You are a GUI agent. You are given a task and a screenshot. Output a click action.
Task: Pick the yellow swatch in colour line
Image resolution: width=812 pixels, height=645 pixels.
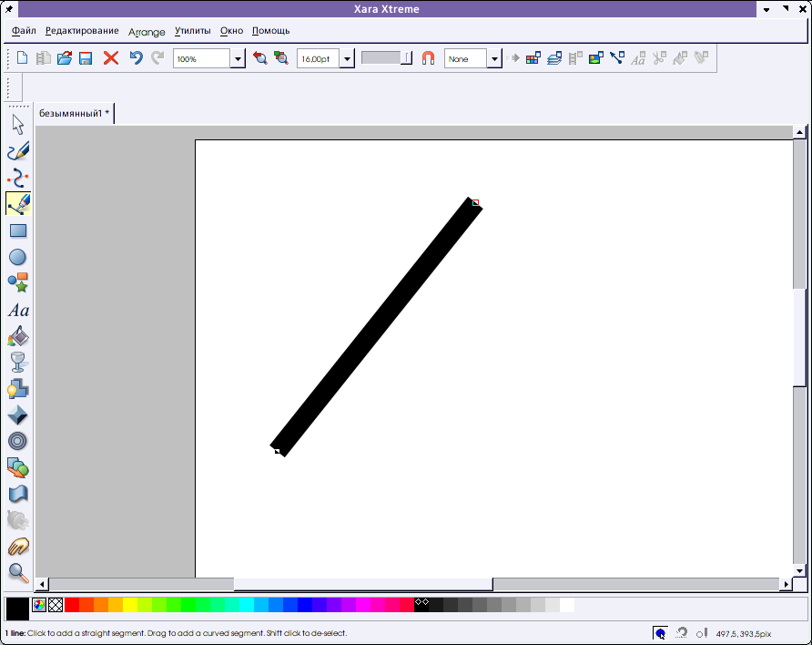[x=130, y=605]
